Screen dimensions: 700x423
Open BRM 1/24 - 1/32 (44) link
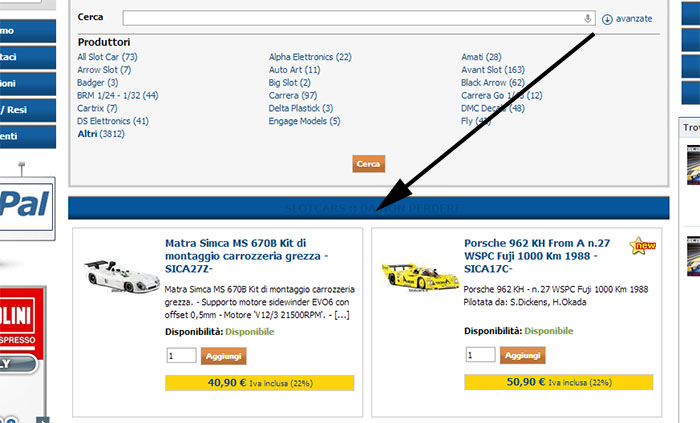point(118,95)
